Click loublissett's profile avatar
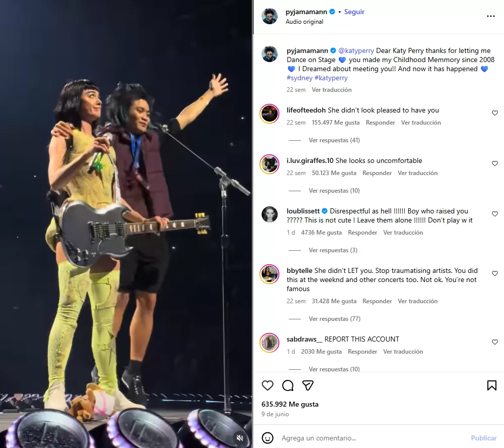 click(x=270, y=214)
